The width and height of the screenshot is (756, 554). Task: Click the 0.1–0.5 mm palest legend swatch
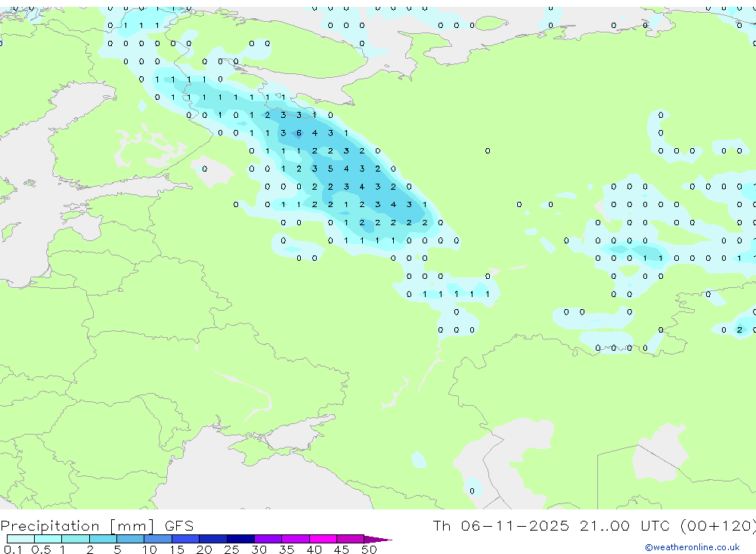[x=20, y=539]
